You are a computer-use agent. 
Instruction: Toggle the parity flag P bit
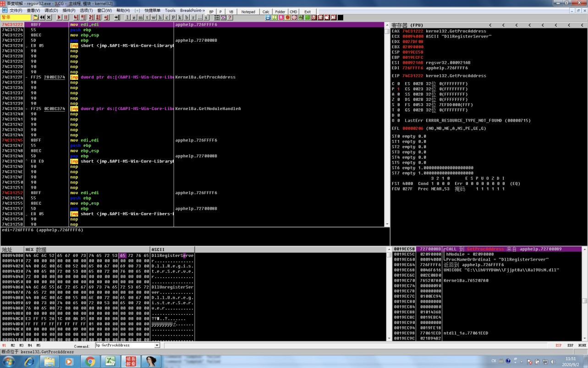pos(398,89)
